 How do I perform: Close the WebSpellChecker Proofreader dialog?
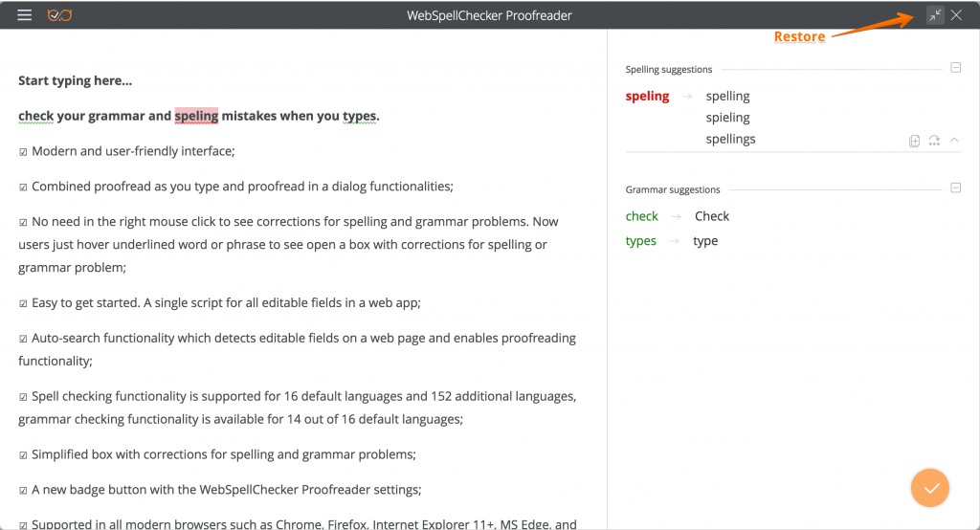point(956,15)
